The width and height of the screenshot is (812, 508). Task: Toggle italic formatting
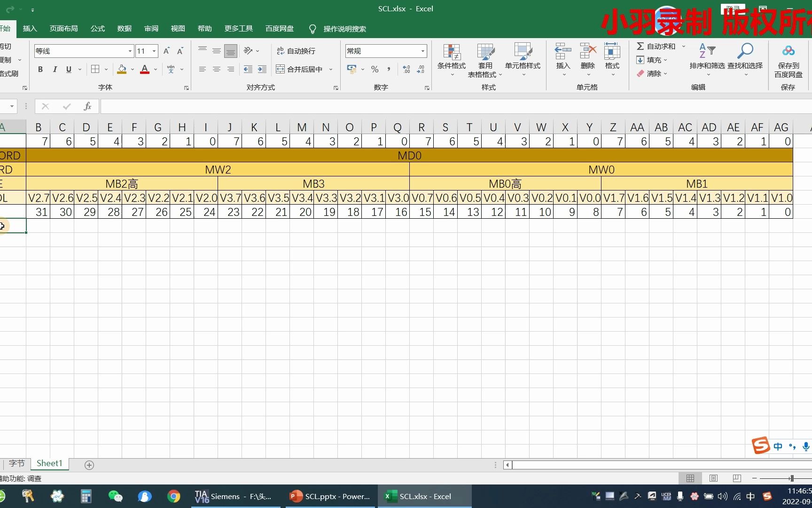pos(55,69)
